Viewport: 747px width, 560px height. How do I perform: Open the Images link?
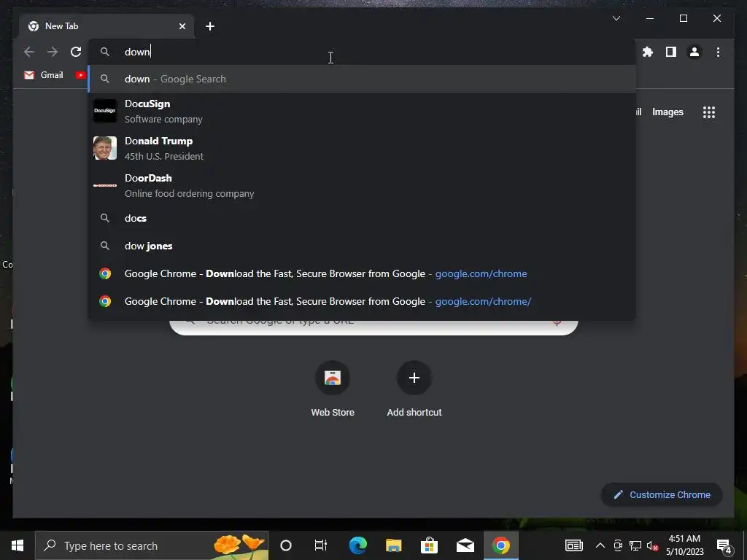point(667,112)
